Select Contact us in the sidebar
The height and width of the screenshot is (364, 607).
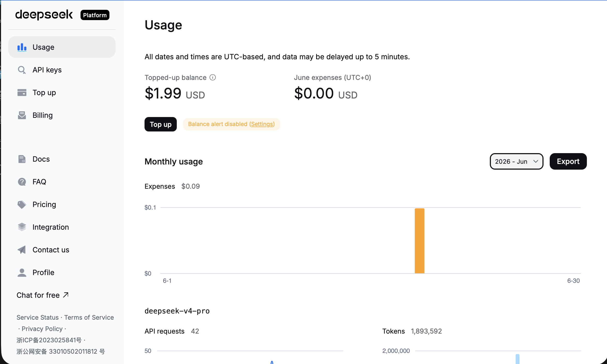[62, 250]
